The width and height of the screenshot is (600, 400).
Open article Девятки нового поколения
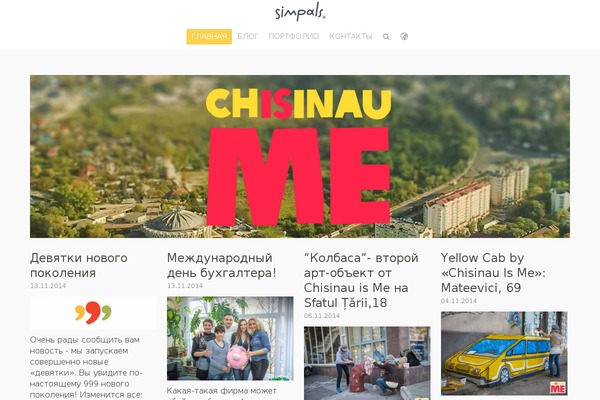pyautogui.click(x=79, y=265)
